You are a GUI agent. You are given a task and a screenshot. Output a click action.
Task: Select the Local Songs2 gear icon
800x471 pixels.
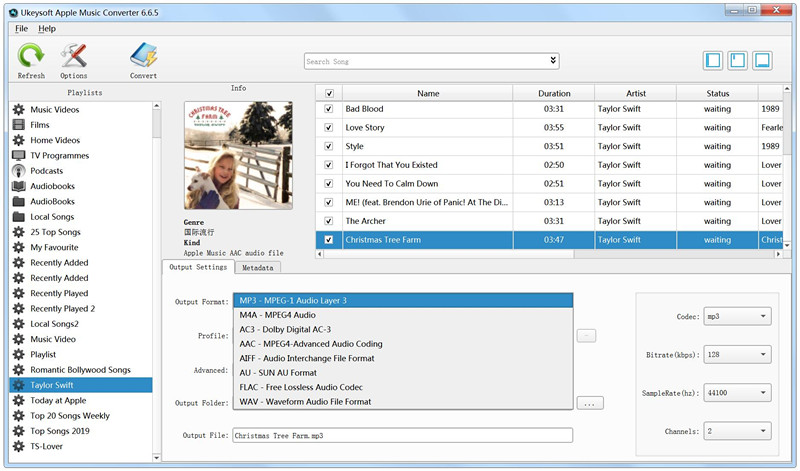click(18, 324)
